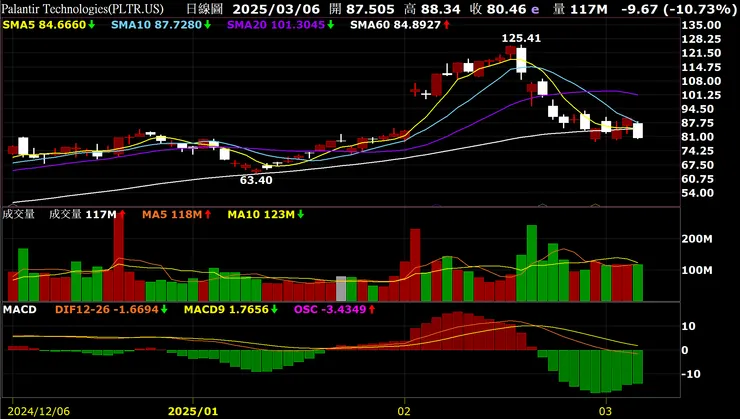
Task: Click the MACD panel title
Action: [20, 310]
